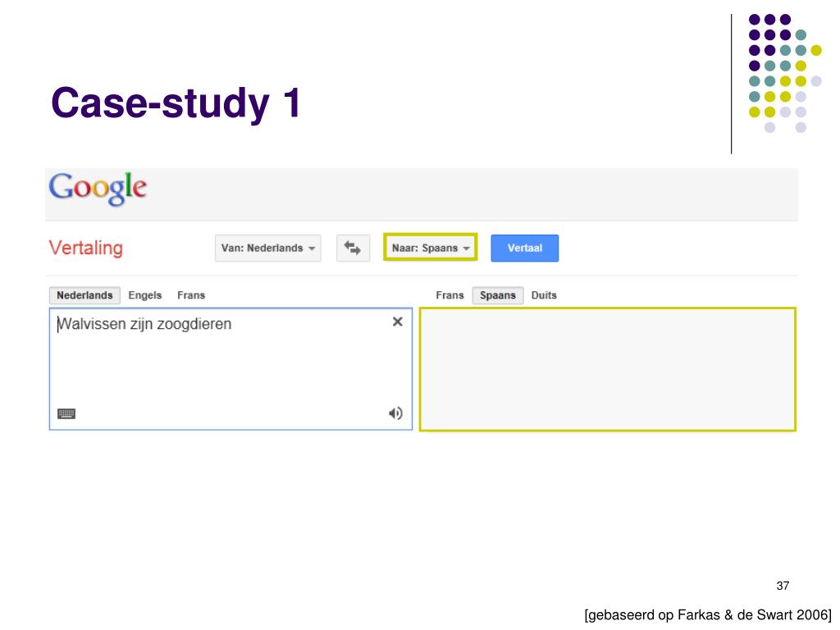The image size is (840, 630).
Task: Select Frans as target language
Action: [x=450, y=295]
